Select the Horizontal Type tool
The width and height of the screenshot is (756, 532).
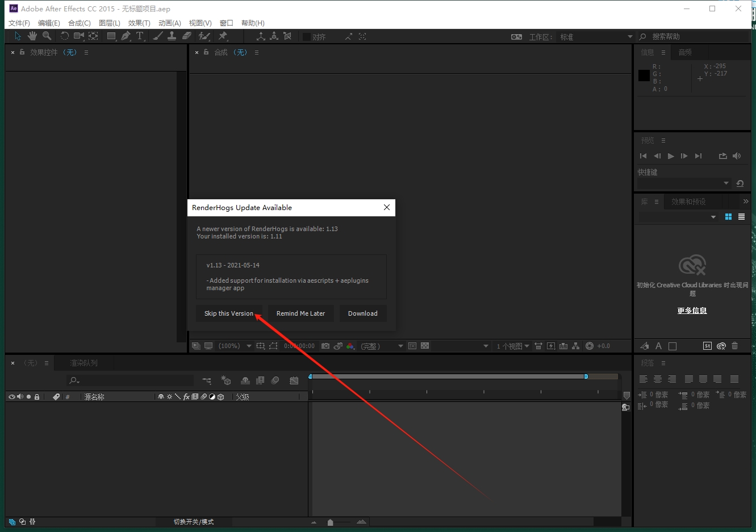[140, 36]
